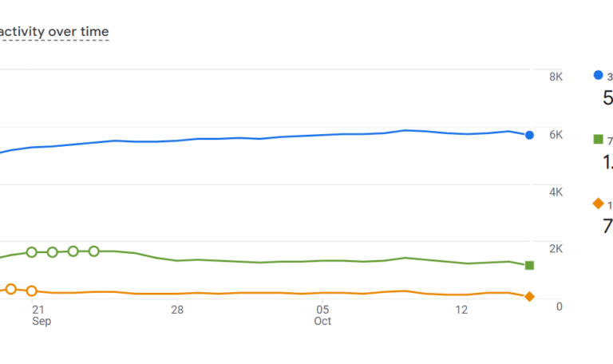613x364 pixels.
Task: Click the third green anomaly circle from left
Action: point(73,251)
